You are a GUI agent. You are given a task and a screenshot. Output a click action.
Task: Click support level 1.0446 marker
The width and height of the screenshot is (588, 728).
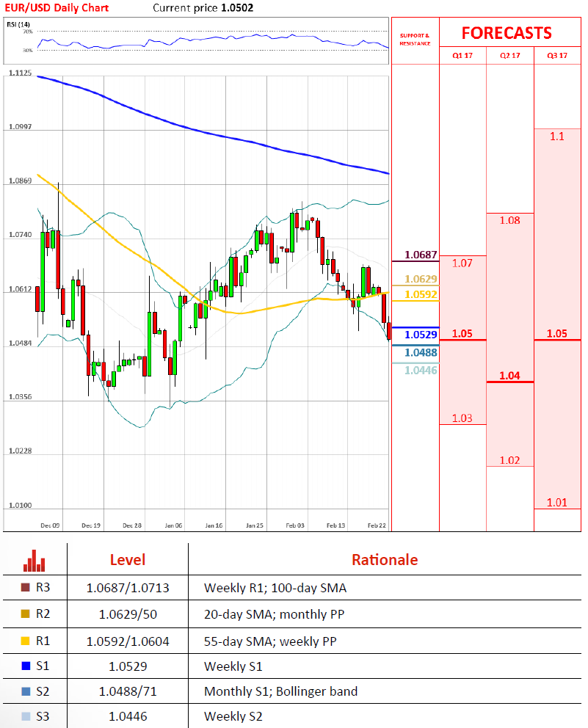tap(421, 370)
